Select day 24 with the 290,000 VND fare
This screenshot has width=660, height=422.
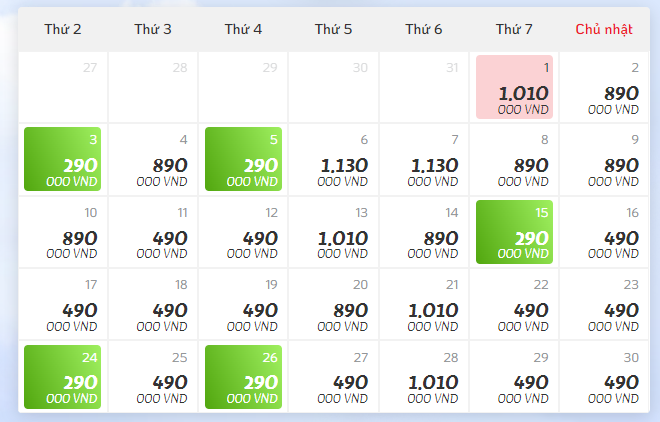pyautogui.click(x=62, y=377)
